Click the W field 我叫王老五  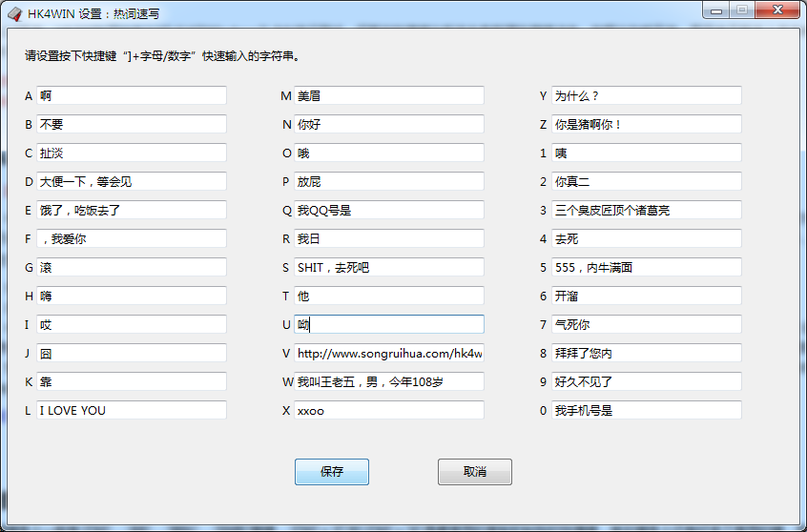pyautogui.click(x=389, y=381)
